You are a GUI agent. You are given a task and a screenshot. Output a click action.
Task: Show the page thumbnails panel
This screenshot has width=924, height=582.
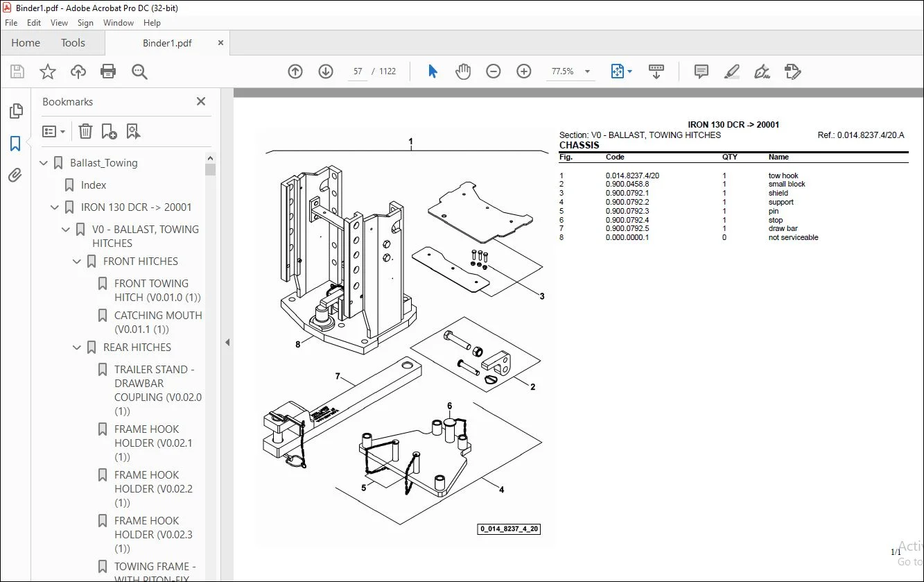click(x=15, y=111)
